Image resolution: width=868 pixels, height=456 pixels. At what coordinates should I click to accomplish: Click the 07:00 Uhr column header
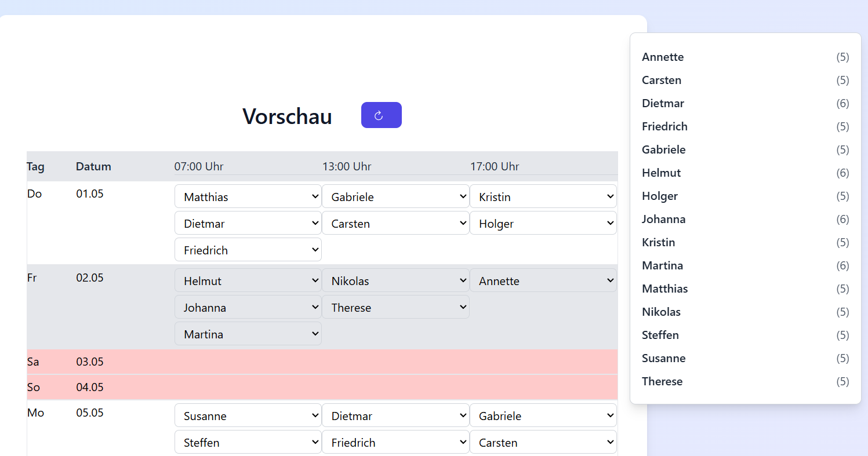199,166
